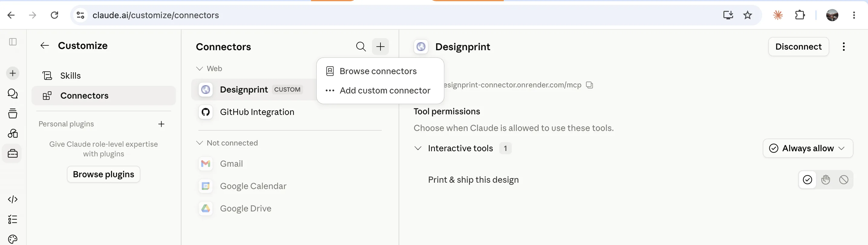Open the Claude extension icon in toolbar
Image resolution: width=868 pixels, height=245 pixels.
(x=778, y=15)
